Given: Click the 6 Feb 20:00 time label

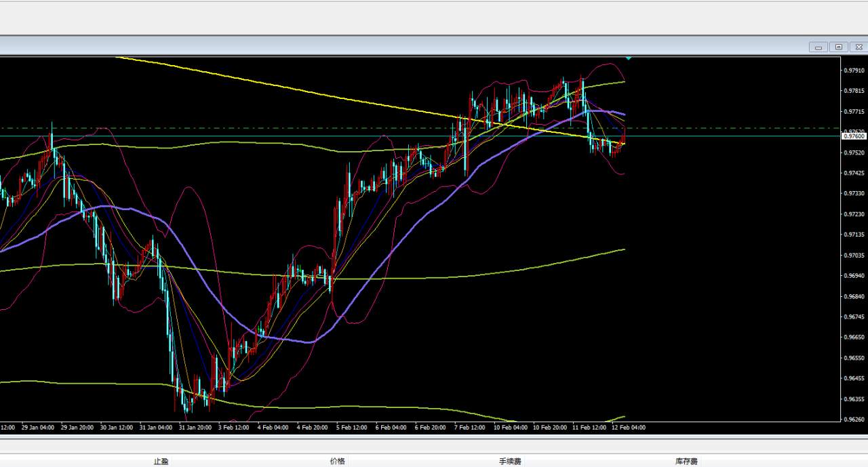Looking at the screenshot, I should pos(430,428).
